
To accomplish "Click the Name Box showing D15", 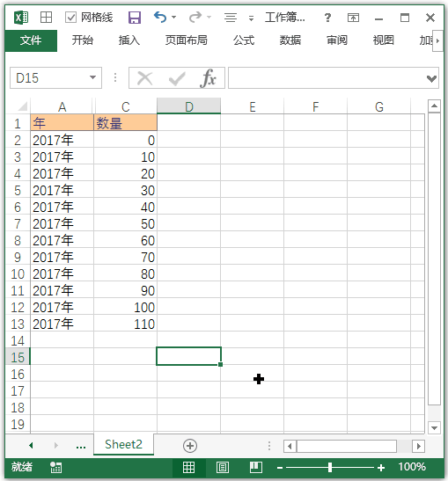I will point(48,78).
